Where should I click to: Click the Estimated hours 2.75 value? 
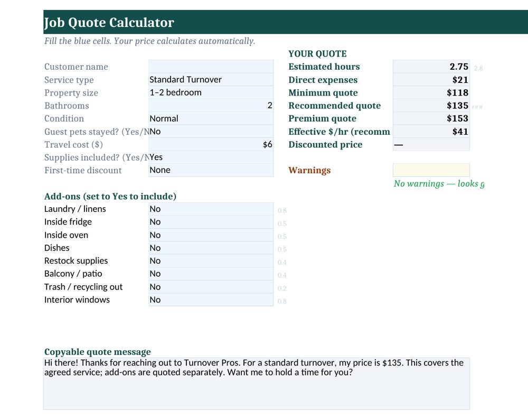tap(431, 67)
